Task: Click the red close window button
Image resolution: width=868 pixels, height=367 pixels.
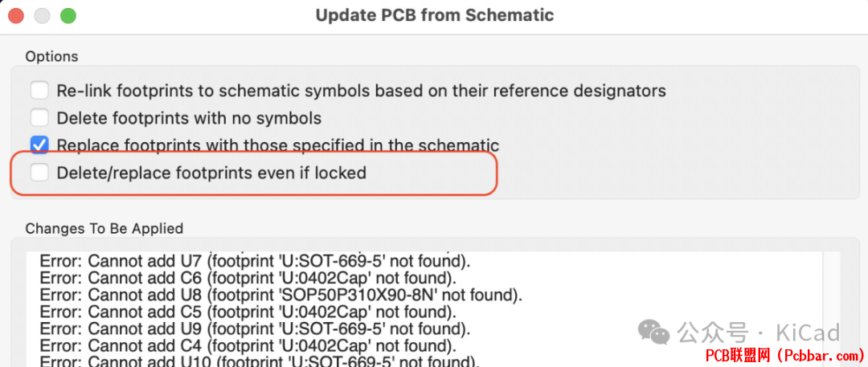Action: (x=16, y=15)
